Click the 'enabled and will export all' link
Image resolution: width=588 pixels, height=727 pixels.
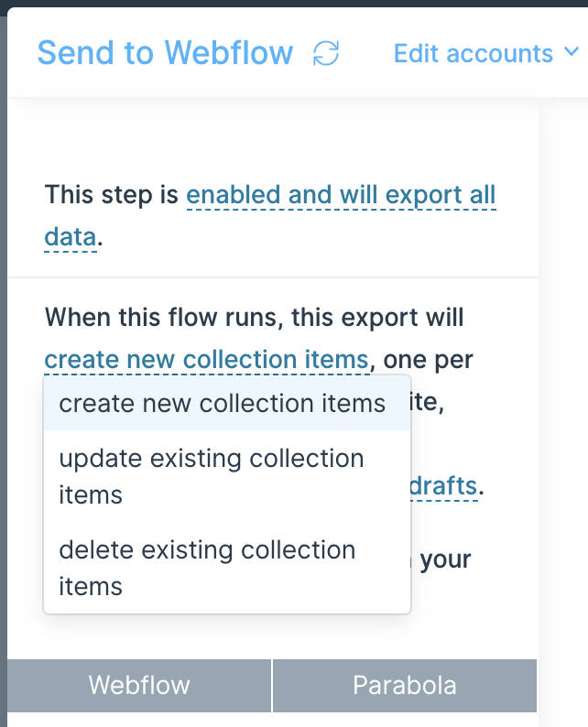tap(341, 195)
